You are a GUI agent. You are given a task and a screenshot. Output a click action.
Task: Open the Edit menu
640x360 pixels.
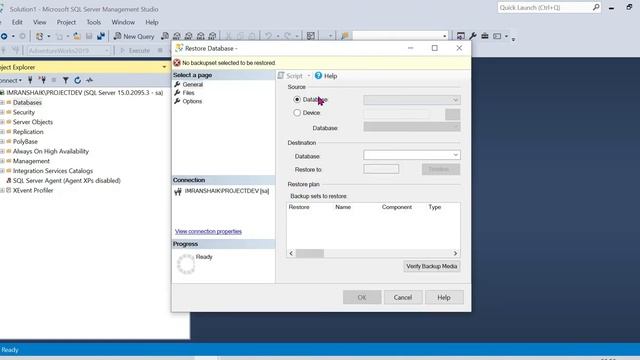point(17,22)
